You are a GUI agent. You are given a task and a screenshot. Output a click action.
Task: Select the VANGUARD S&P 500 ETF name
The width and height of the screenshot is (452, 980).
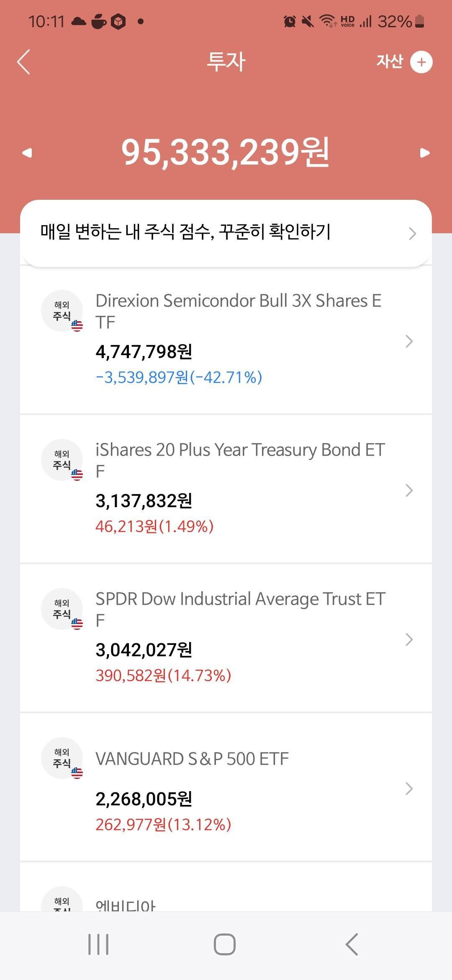pos(192,759)
